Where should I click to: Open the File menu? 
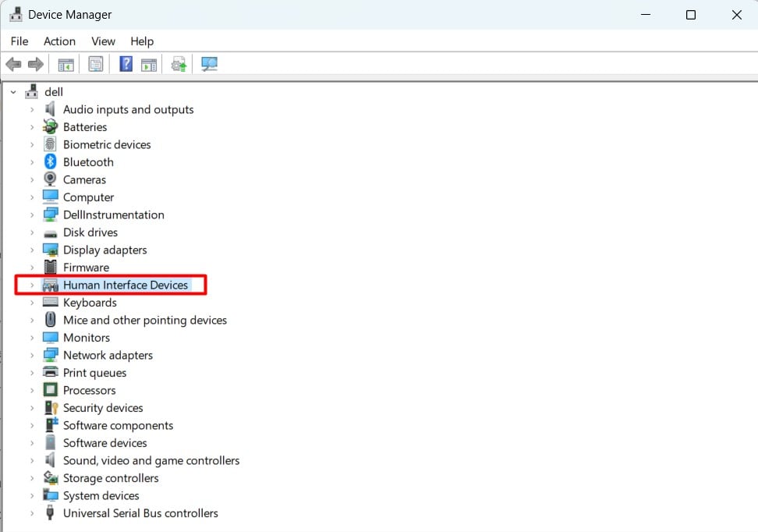coord(19,41)
